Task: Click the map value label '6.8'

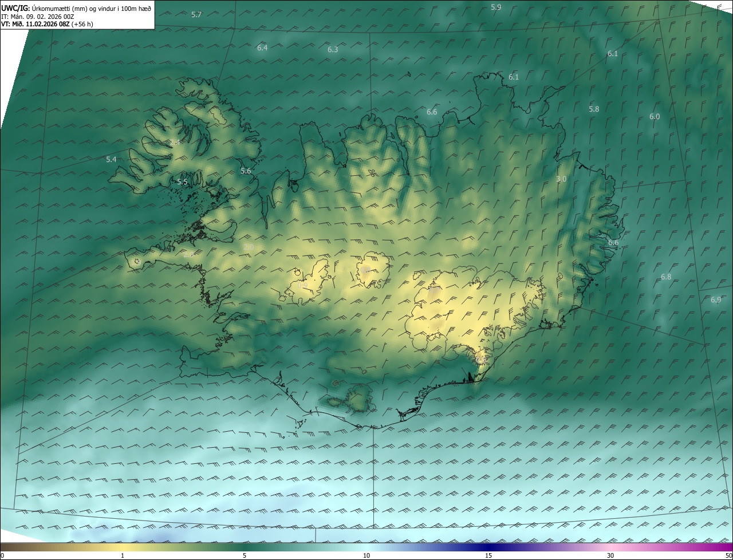Action: click(666, 277)
